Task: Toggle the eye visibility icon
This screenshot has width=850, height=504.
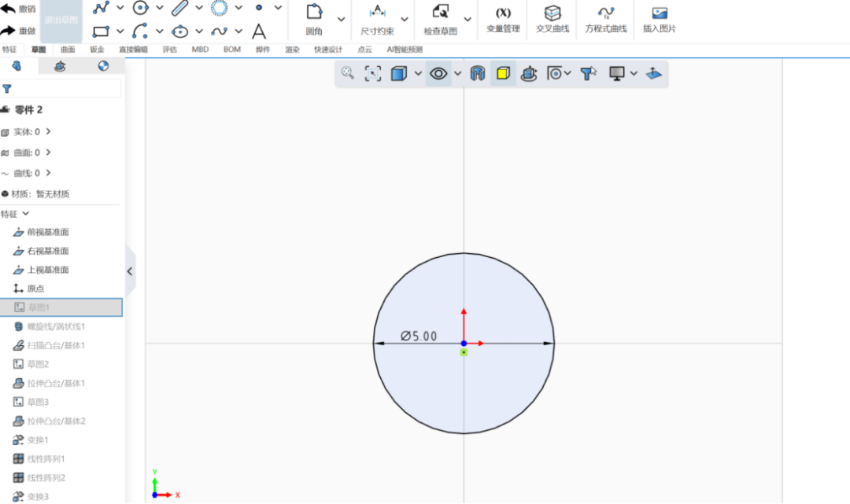Action: point(438,73)
